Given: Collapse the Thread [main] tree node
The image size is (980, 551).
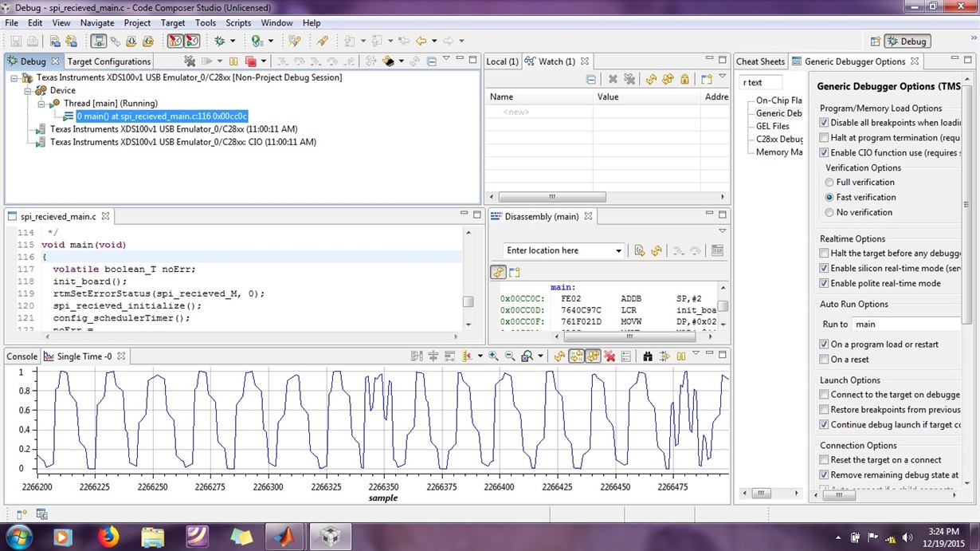Looking at the screenshot, I should coord(42,104).
